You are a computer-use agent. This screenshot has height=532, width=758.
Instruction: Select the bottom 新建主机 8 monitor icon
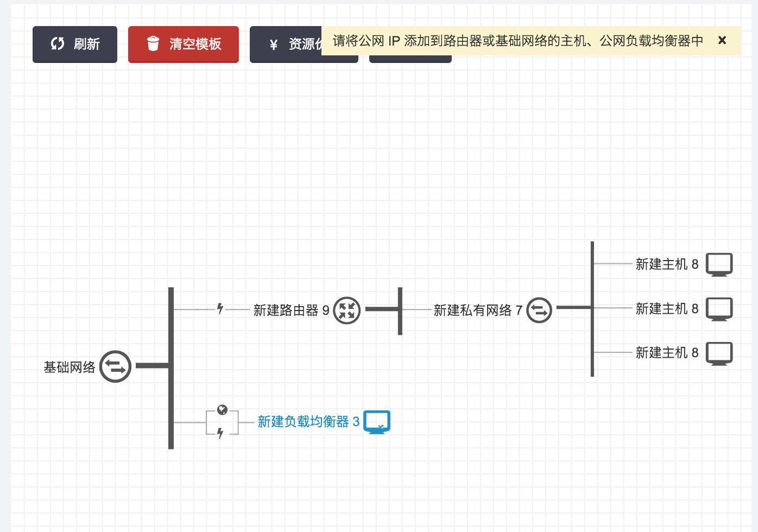[x=719, y=353]
